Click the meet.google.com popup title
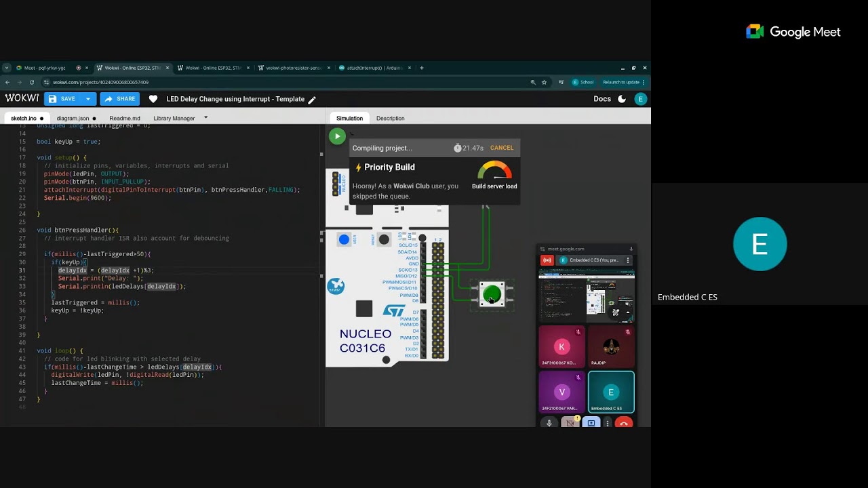Viewport: 868px width, 488px height. 566,249
